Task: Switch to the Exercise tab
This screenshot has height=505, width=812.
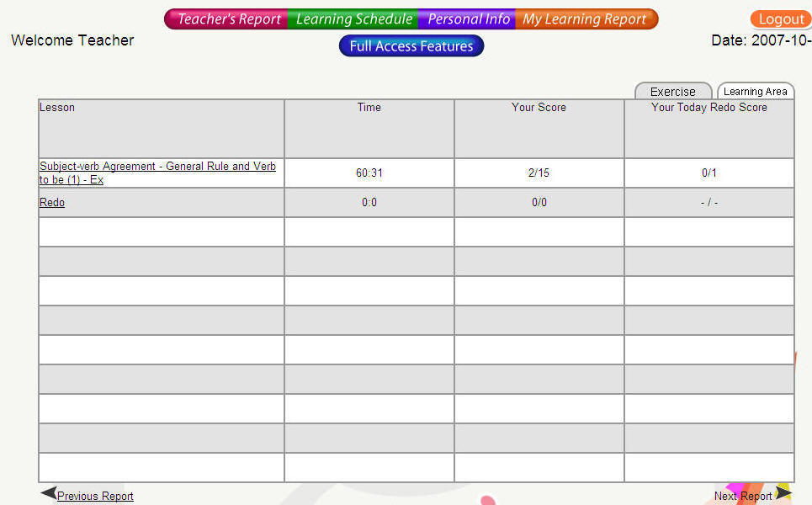Action: coord(672,92)
